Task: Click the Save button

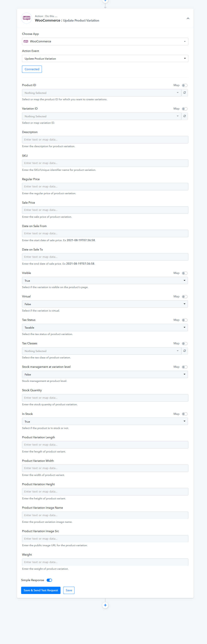Action: point(69,590)
